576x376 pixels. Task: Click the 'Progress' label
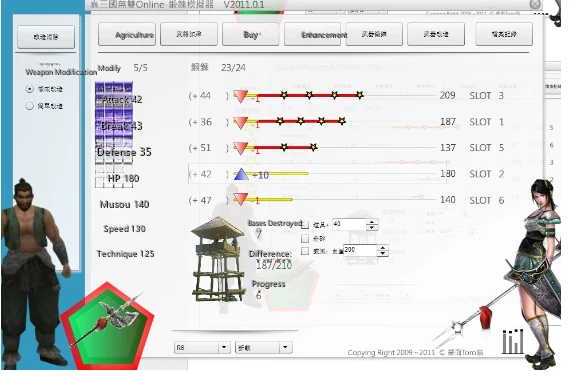(269, 284)
